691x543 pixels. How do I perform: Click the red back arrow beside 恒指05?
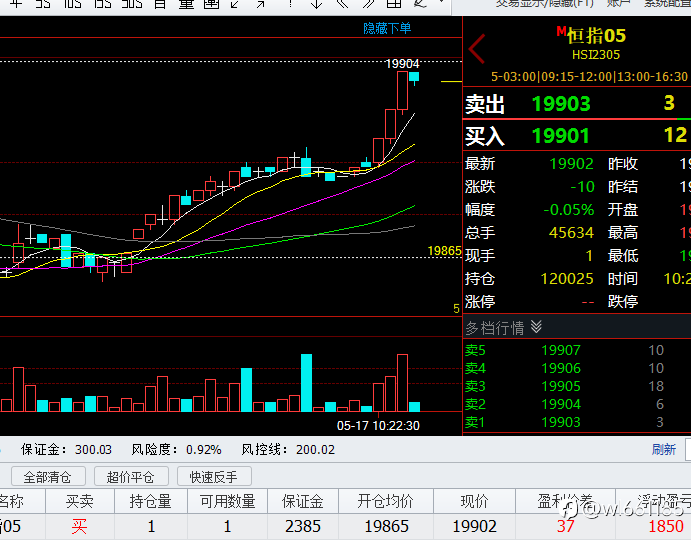coord(477,48)
